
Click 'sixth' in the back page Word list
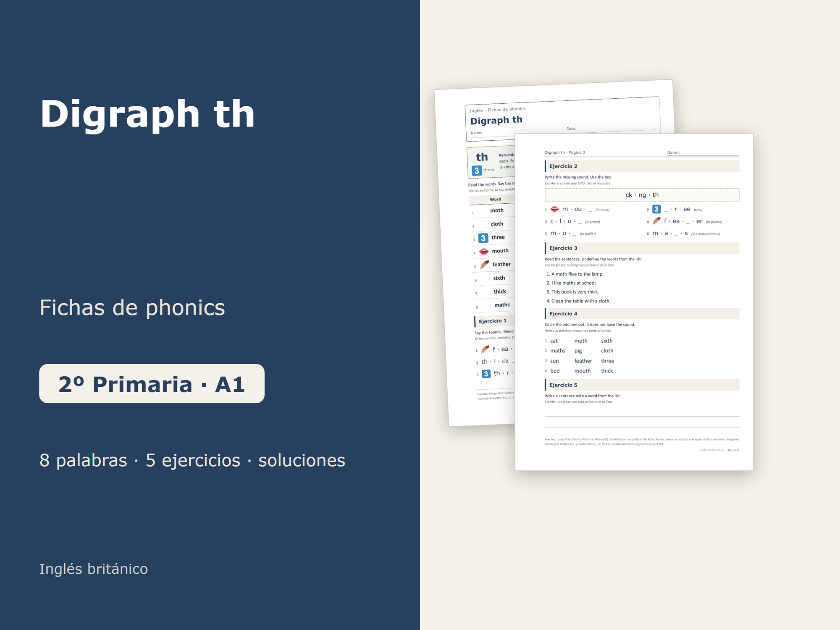point(499,278)
